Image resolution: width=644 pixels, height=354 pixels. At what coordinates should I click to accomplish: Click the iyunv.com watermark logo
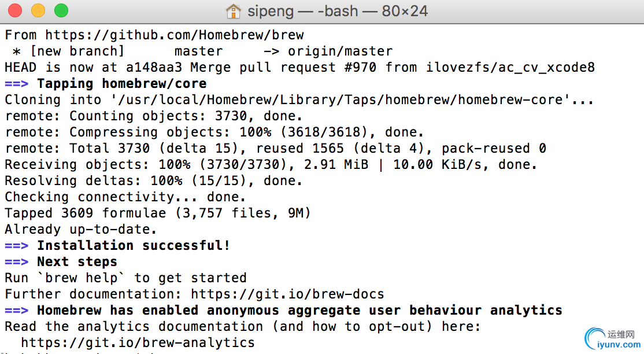click(612, 339)
